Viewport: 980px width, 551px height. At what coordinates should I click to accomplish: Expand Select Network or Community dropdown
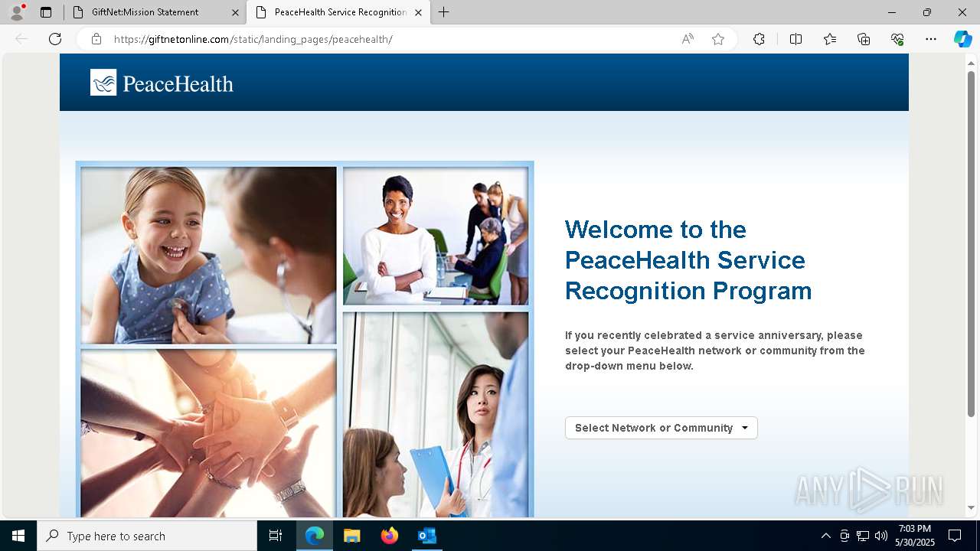click(661, 428)
